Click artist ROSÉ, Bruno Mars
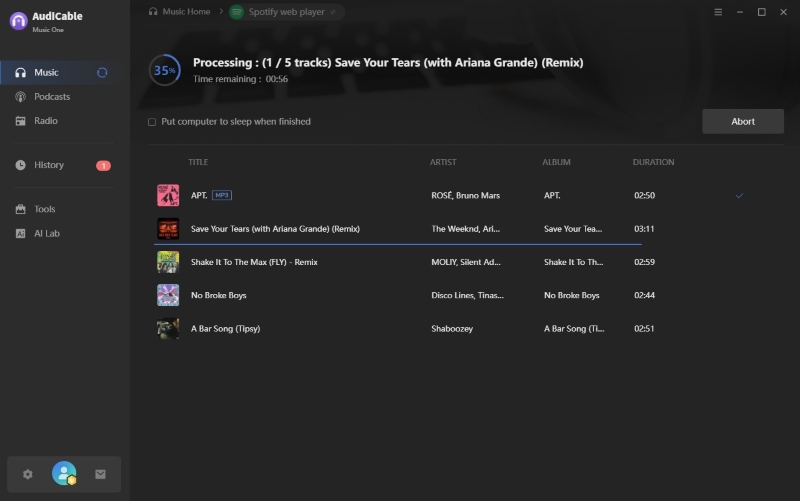The height and width of the screenshot is (501, 800). (x=465, y=195)
